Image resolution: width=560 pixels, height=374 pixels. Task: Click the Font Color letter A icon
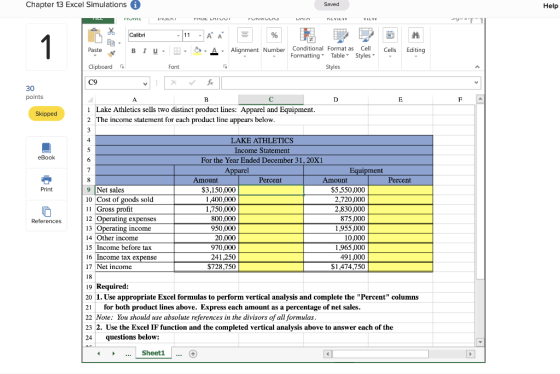tap(214, 51)
